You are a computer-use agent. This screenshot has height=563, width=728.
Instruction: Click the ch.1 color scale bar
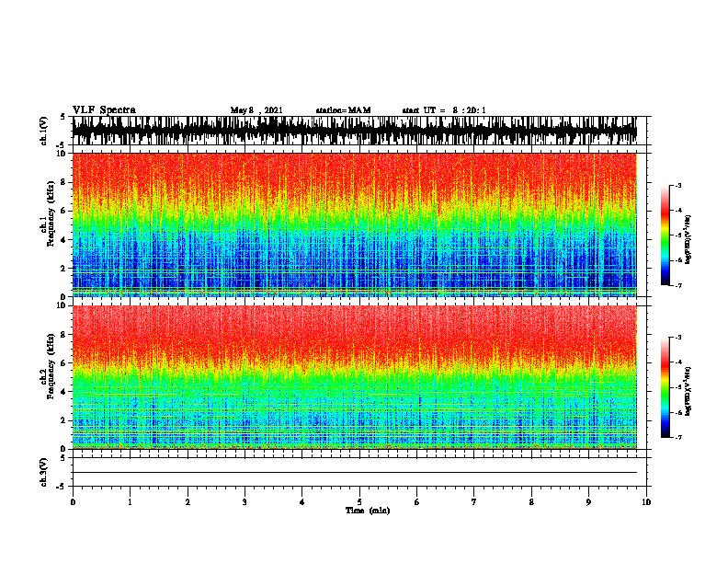coord(665,236)
